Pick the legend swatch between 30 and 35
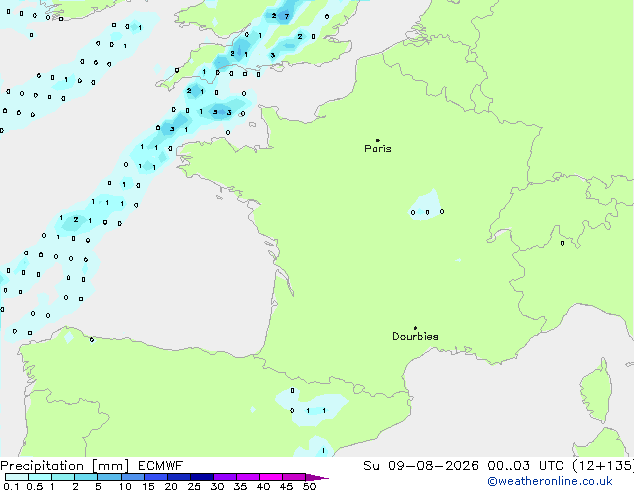634x490 pixels. click(224, 477)
